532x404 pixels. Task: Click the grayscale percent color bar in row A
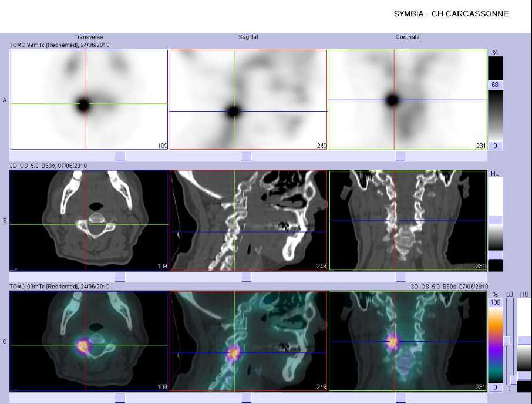click(495, 115)
